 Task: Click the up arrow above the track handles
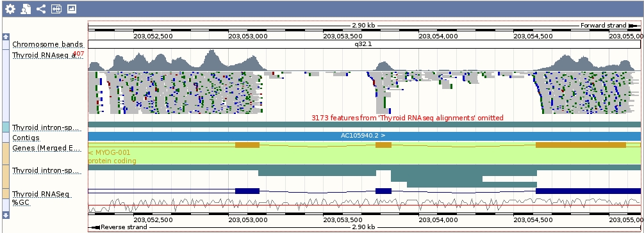6,37
